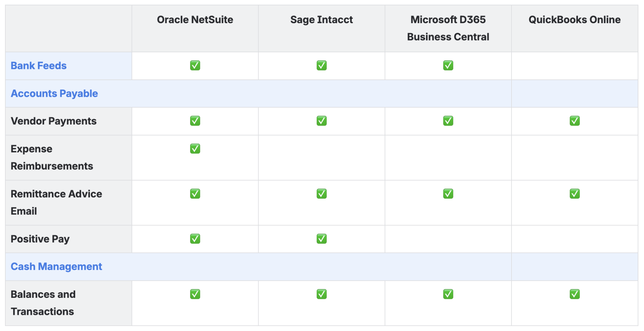Click Sage Intacct Positive Pay checkmark
This screenshot has height=331, width=644.
coord(321,239)
